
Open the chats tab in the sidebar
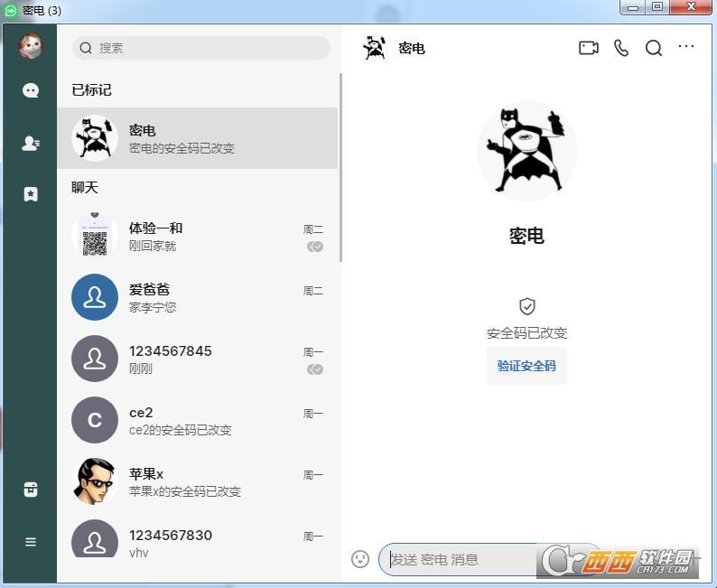[x=31, y=90]
